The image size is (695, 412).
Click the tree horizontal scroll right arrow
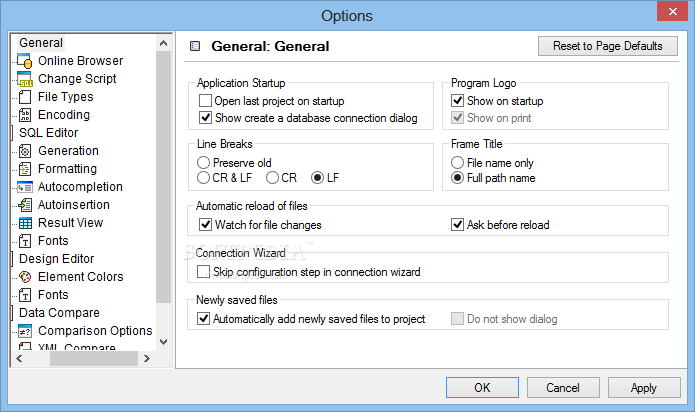pos(147,358)
